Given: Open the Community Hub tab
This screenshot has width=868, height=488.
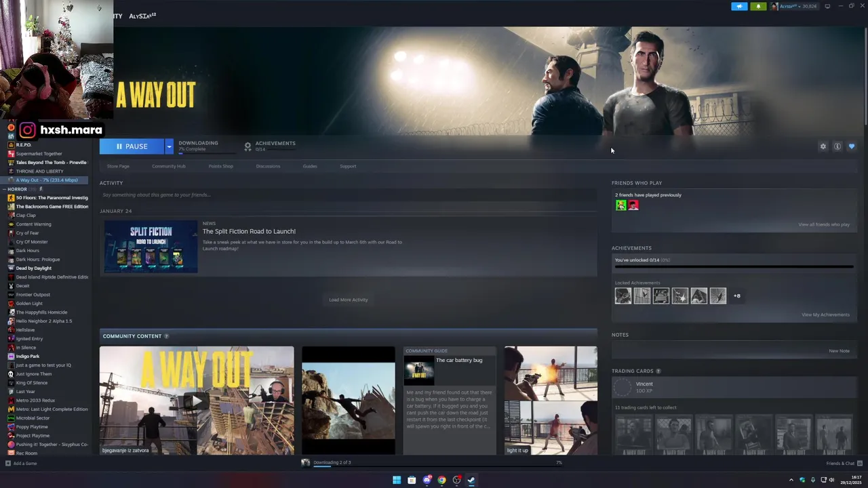Looking at the screenshot, I should [x=169, y=166].
